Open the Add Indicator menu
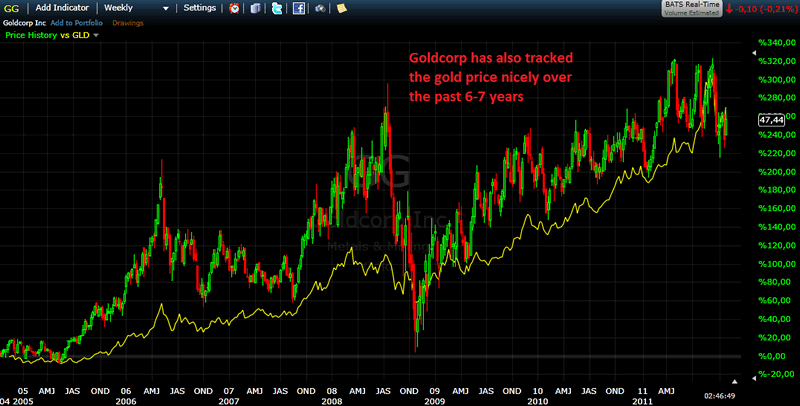The width and height of the screenshot is (800, 406). pos(63,8)
